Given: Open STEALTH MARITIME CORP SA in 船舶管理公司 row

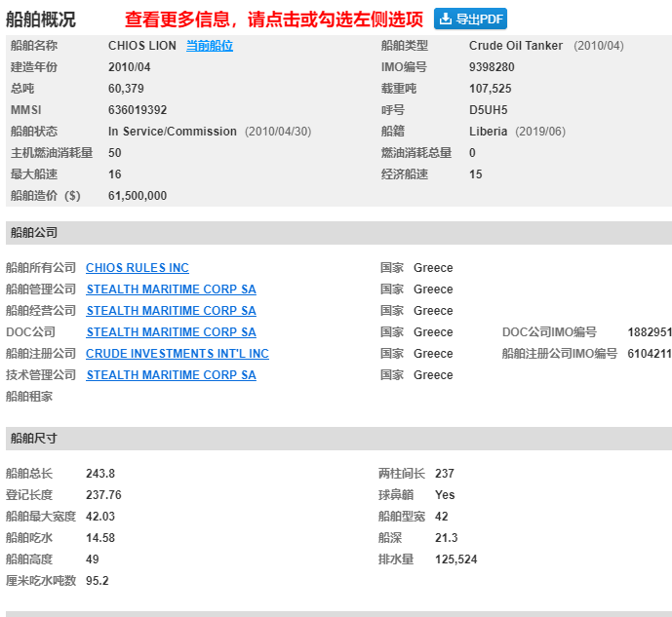Looking at the screenshot, I should point(172,289).
